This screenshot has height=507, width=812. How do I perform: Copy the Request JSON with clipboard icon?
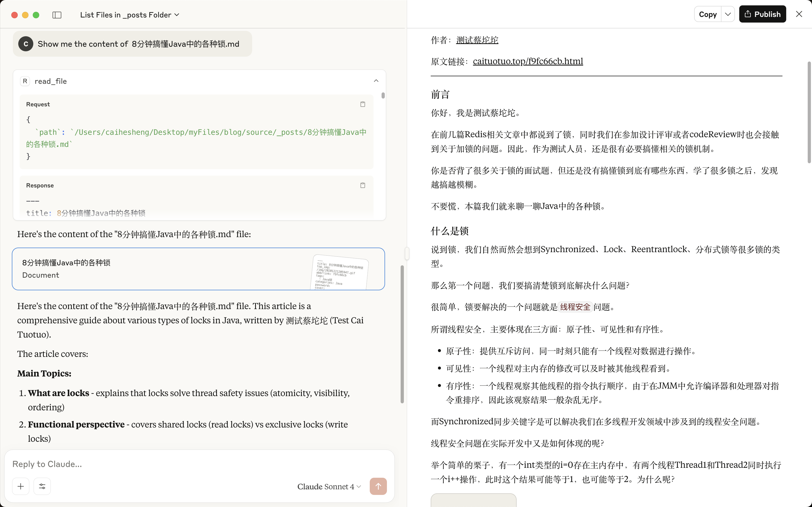point(363,104)
